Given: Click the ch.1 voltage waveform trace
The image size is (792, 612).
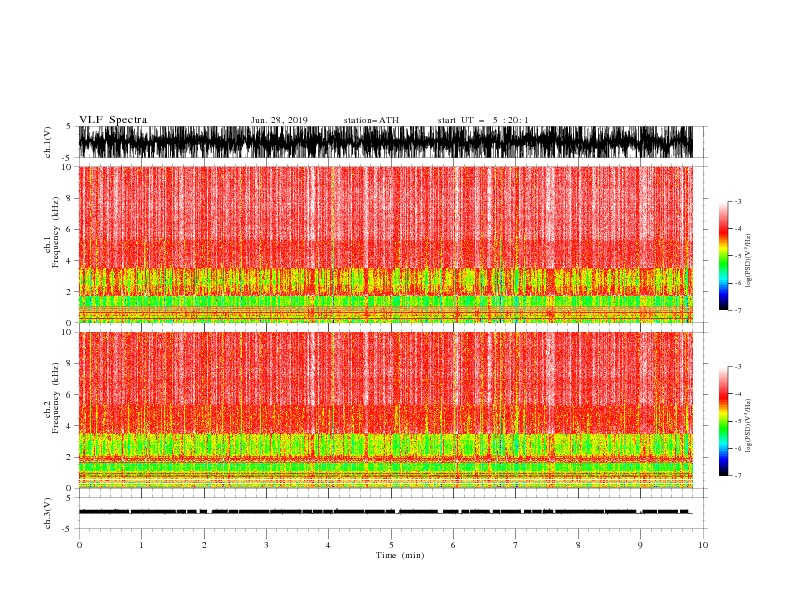Looking at the screenshot, I should pyautogui.click(x=385, y=142).
